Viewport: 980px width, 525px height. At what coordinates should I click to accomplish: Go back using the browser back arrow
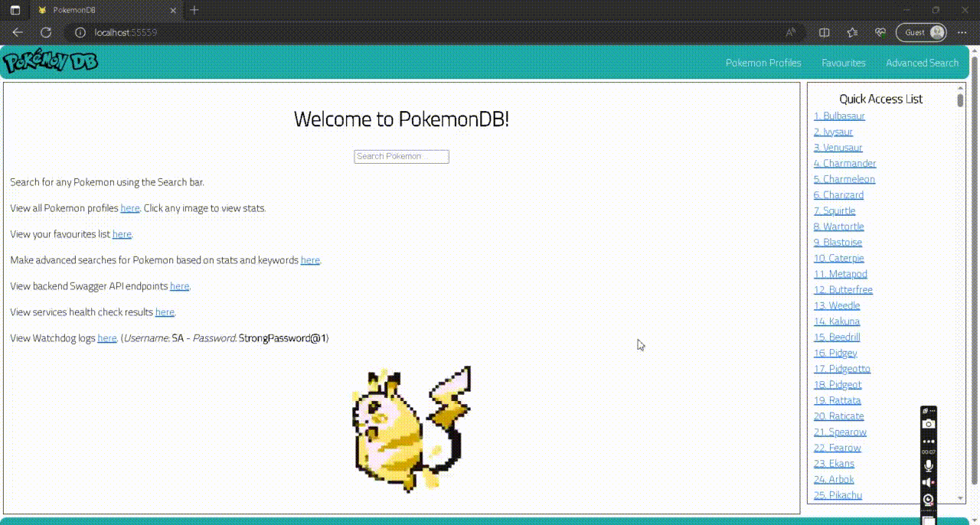18,32
